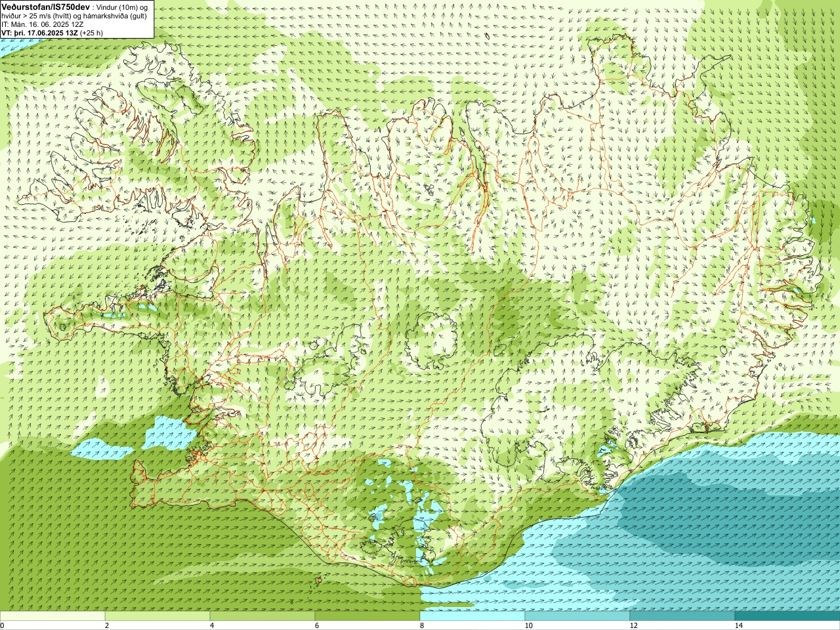Click the 'Vindur (10m) og' label
The width and height of the screenshot is (840, 630).
(122, 7)
